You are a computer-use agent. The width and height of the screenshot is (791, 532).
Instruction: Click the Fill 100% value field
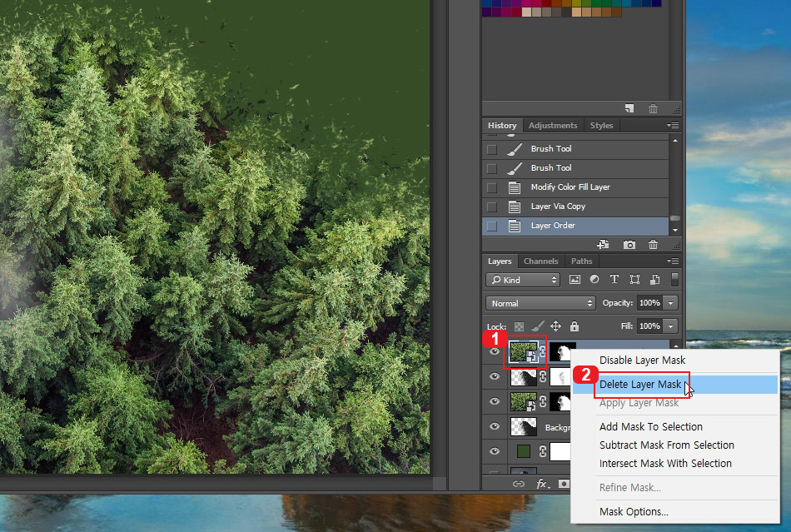click(x=649, y=326)
